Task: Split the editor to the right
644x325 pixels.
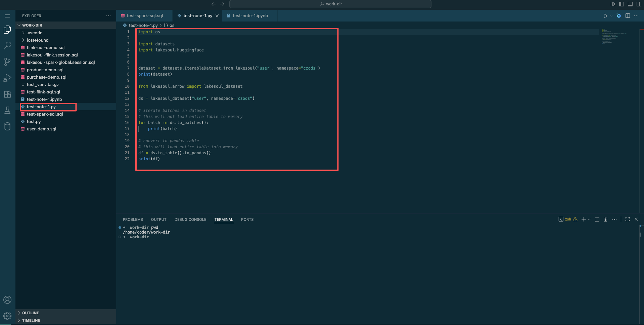Action: 628,16
